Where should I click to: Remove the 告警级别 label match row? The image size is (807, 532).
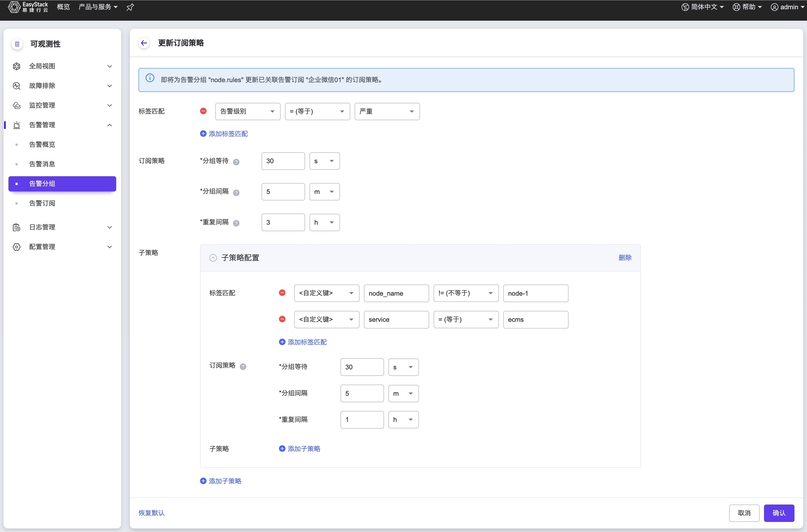(203, 111)
